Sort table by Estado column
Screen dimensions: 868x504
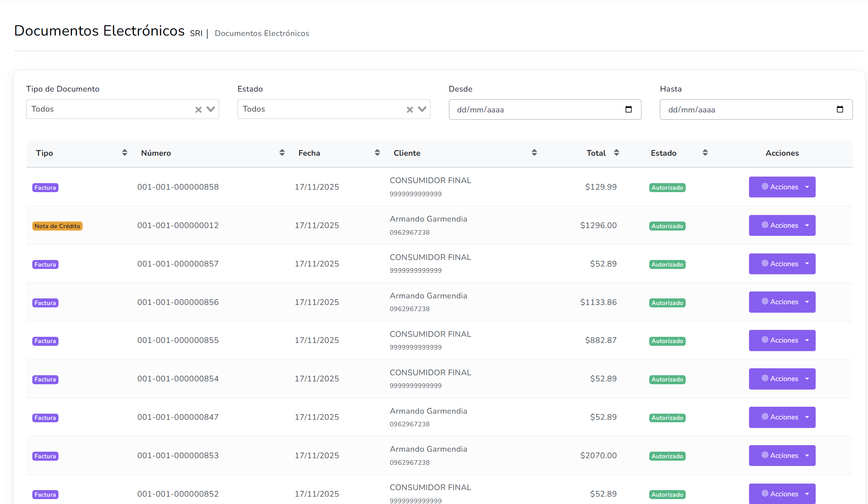(705, 153)
